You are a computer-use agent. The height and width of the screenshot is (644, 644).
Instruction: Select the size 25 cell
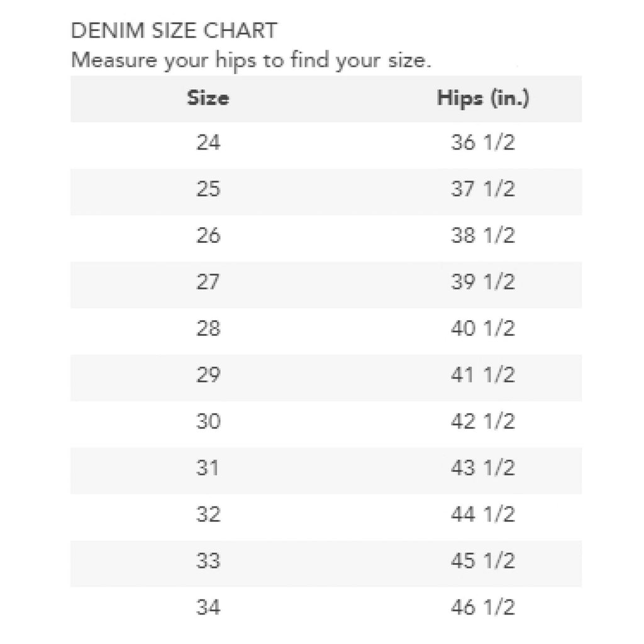coord(208,189)
